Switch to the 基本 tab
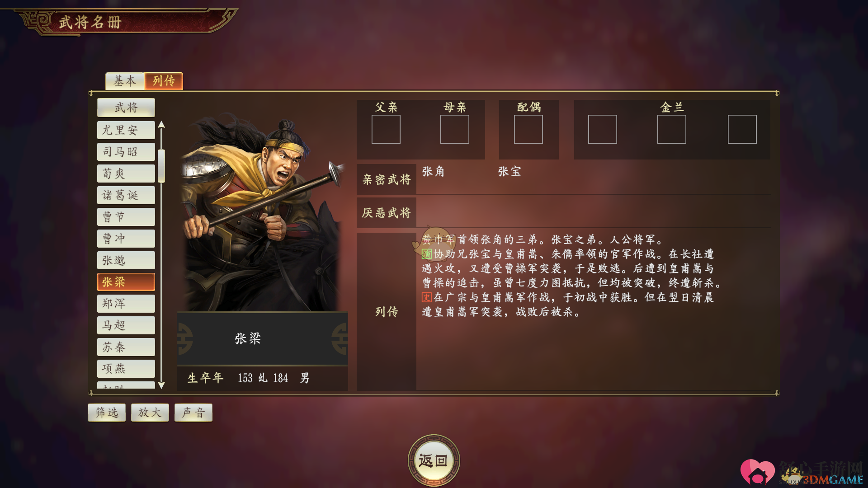The height and width of the screenshot is (488, 868). [x=125, y=81]
